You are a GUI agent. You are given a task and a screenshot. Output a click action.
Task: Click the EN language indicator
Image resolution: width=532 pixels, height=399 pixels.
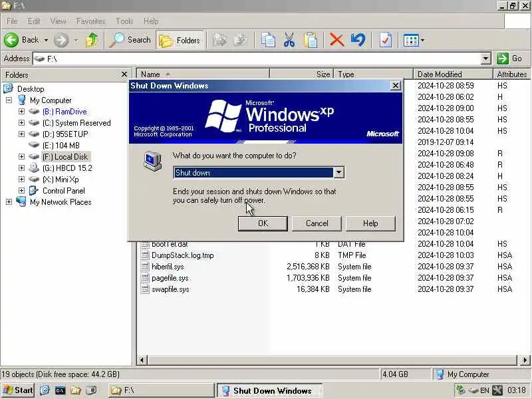tap(485, 390)
